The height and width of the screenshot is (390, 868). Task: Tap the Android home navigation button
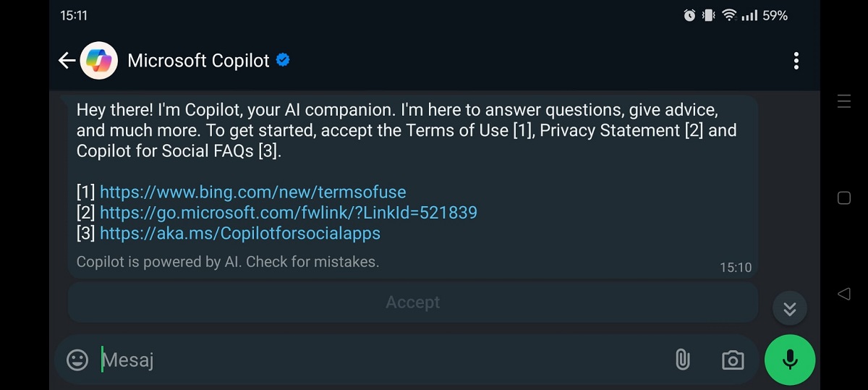pos(843,198)
